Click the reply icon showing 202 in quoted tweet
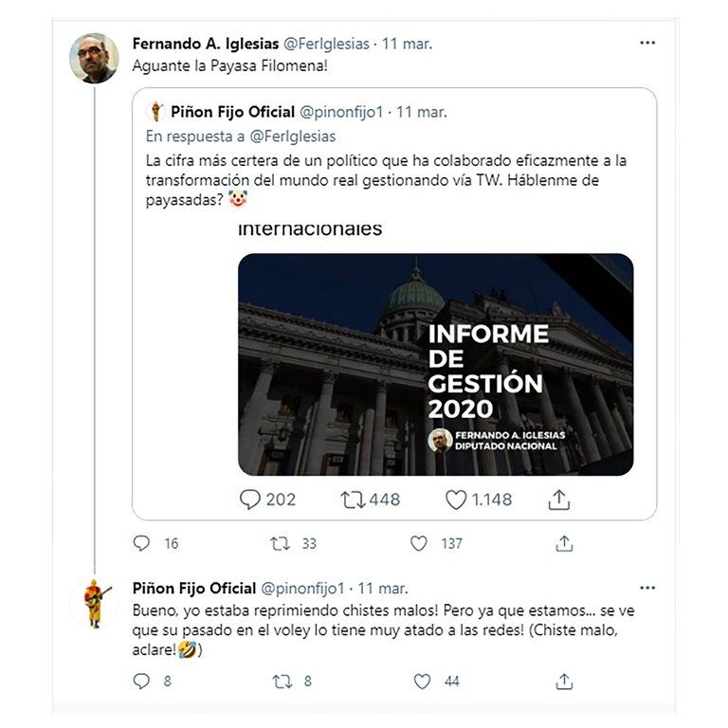728x728 pixels. click(250, 500)
